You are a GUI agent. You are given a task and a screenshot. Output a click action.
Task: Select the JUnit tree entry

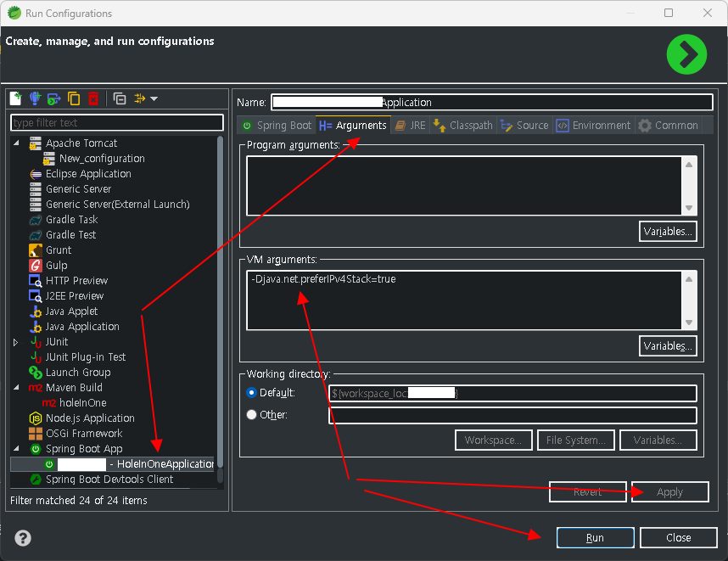pos(57,342)
